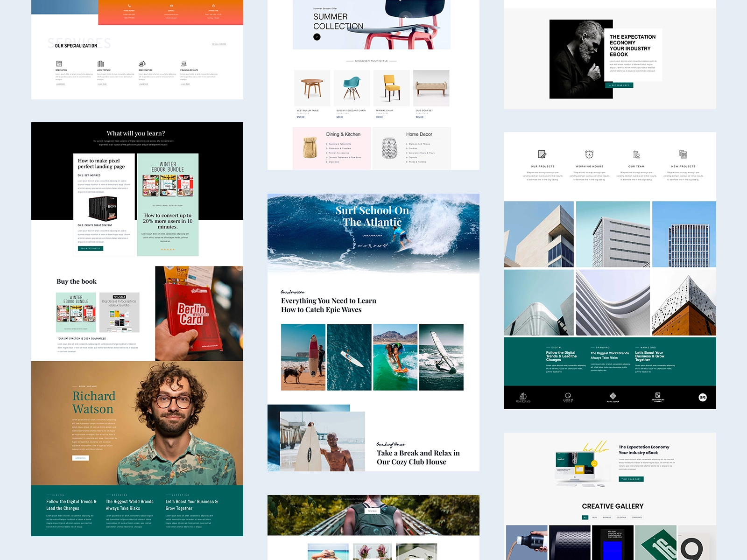Click the Our Team icon
Viewport: 747px width, 560px height.
click(636, 154)
